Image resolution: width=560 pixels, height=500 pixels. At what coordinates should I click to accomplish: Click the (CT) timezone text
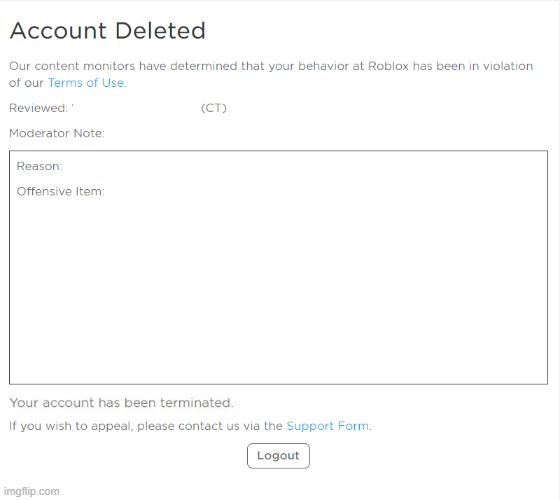(214, 108)
